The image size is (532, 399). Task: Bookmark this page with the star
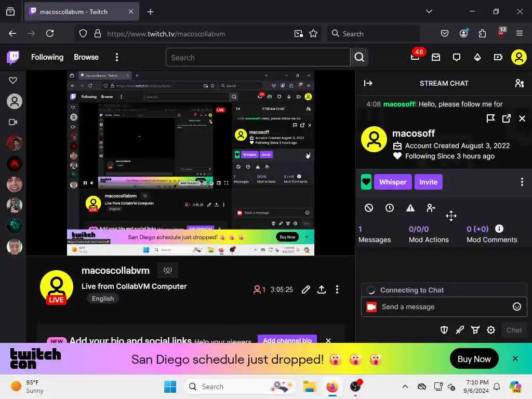tap(313, 33)
